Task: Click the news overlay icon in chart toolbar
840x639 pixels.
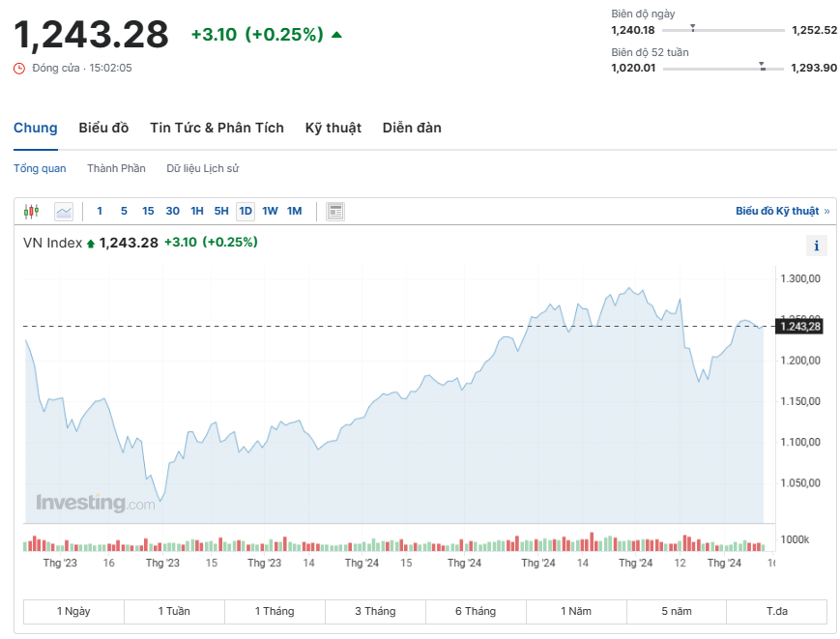Action: tap(335, 211)
